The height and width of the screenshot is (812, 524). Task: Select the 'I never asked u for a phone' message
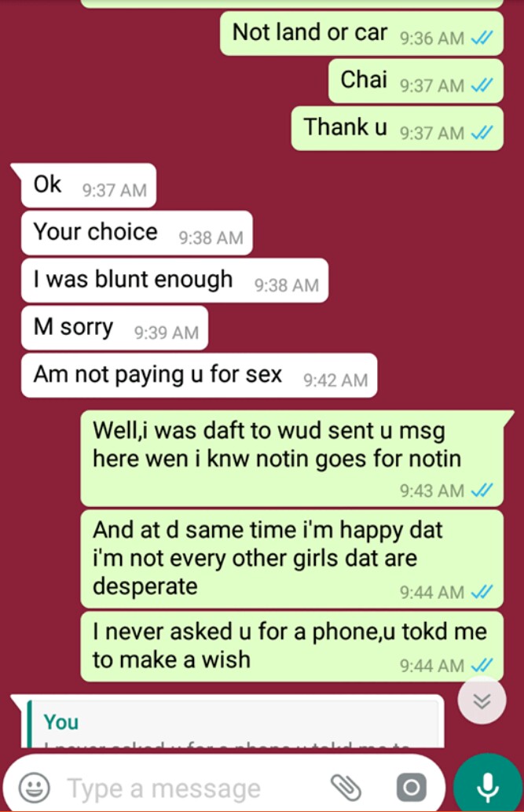coord(292,646)
